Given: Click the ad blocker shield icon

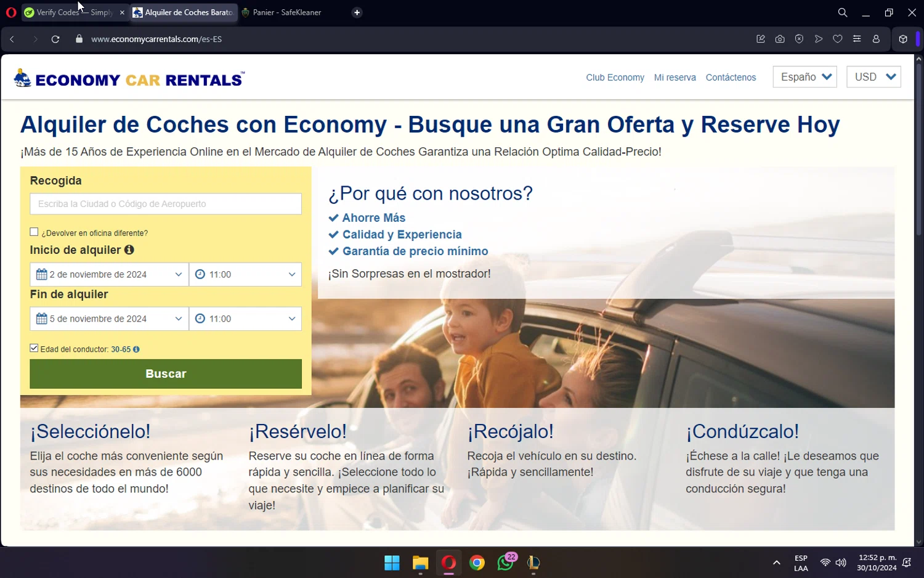Looking at the screenshot, I should click(x=799, y=39).
